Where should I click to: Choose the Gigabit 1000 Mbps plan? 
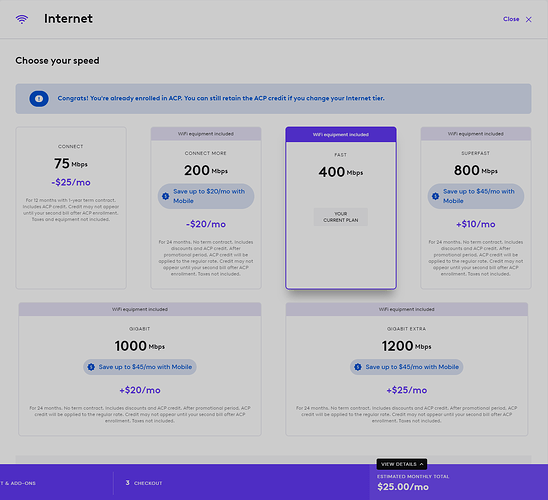tap(140, 369)
